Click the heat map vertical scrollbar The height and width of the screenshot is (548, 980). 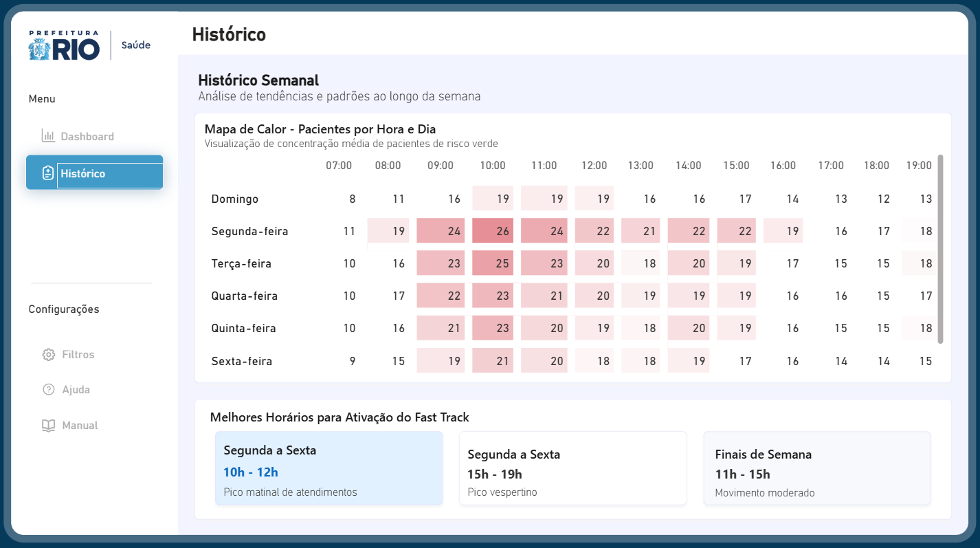coord(940,249)
